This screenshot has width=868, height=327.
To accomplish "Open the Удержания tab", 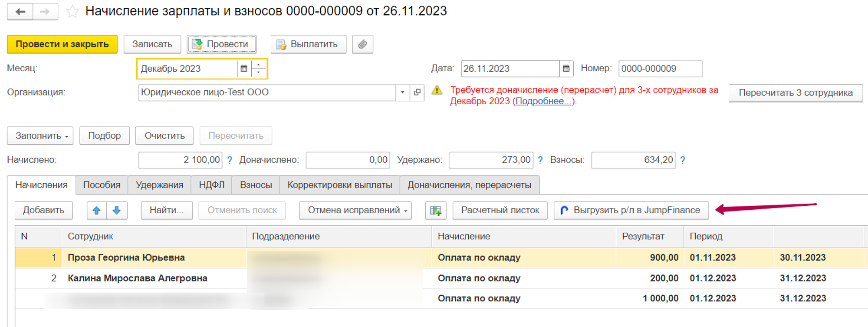I will click(x=159, y=185).
